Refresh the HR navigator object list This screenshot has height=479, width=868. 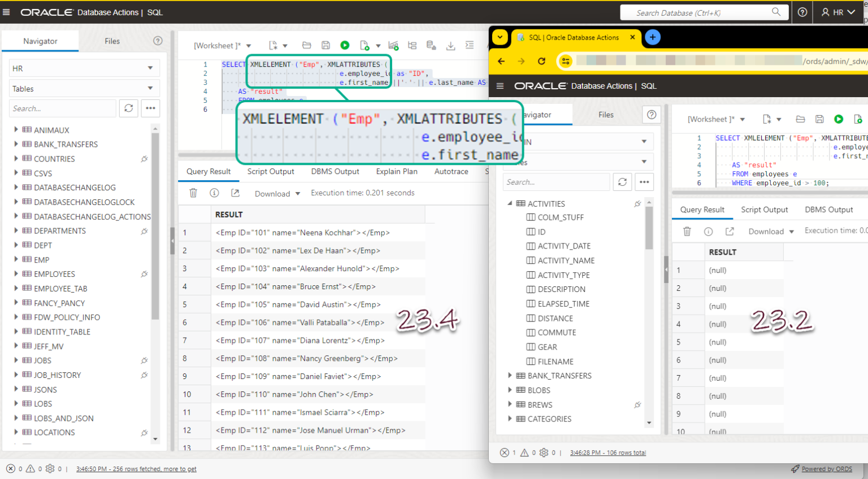(129, 108)
